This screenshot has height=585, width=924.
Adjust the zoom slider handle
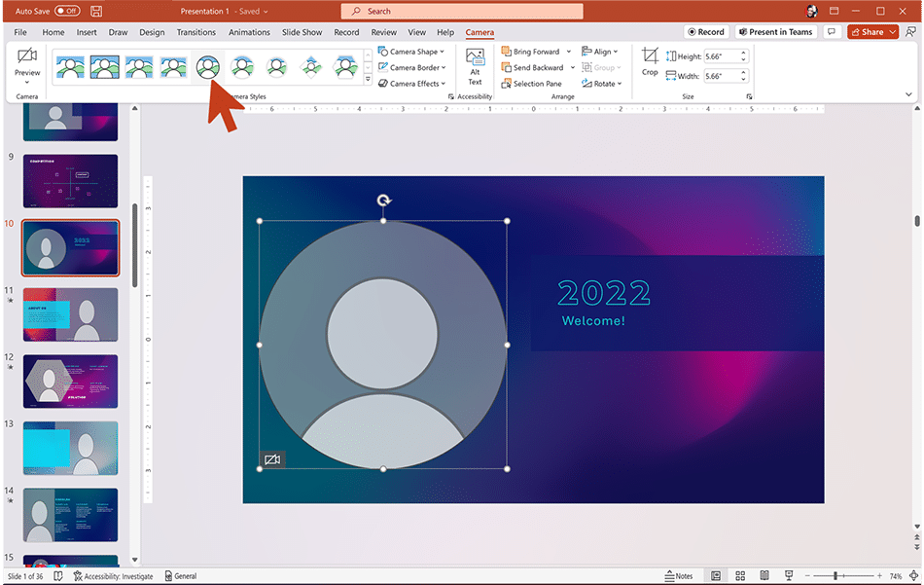coord(835,575)
